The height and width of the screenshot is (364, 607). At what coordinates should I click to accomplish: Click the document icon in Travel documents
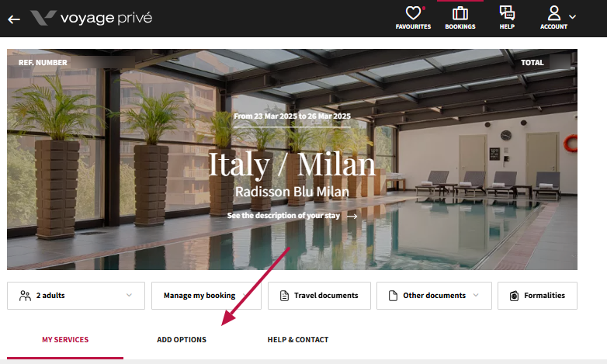tap(284, 296)
